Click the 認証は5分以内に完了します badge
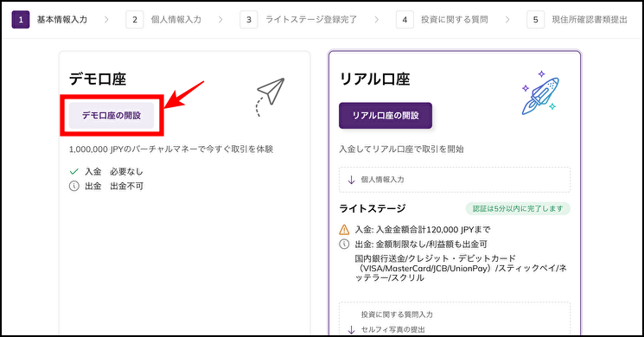The width and height of the screenshot is (644, 337). tap(518, 208)
